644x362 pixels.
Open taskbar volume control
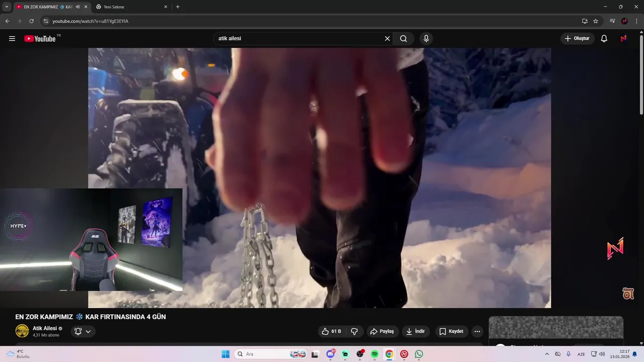602,354
